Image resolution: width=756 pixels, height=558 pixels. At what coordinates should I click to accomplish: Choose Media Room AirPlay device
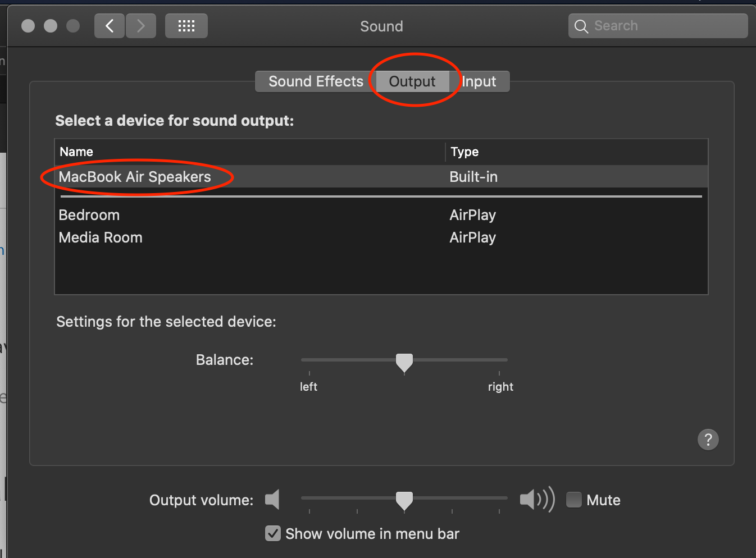101,237
